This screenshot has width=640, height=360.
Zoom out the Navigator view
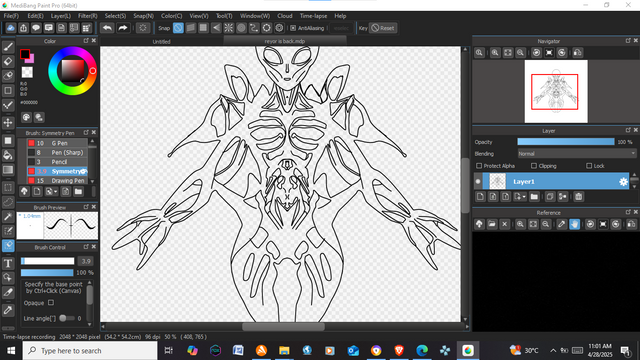pos(520,53)
